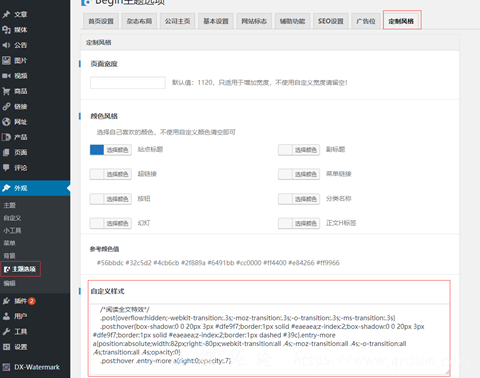Switch to the 广告位 tab

366,21
